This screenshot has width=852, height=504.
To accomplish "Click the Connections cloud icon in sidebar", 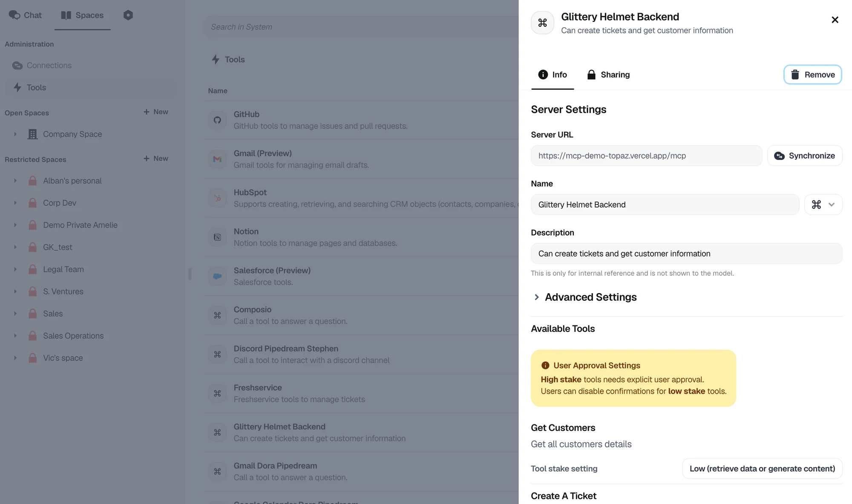I will coord(17,66).
